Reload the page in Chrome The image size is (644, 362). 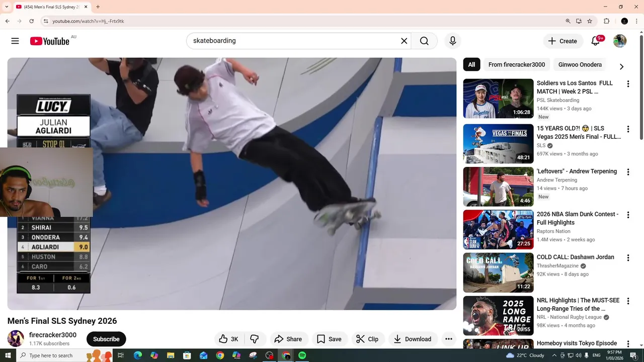32,21
